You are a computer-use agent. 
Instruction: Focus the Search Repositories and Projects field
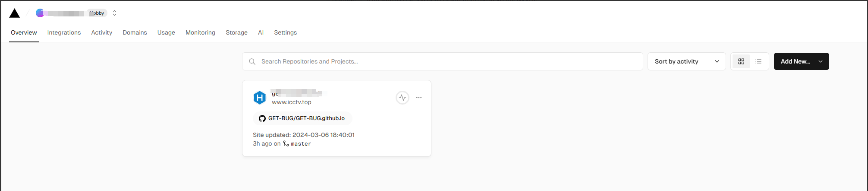point(449,61)
